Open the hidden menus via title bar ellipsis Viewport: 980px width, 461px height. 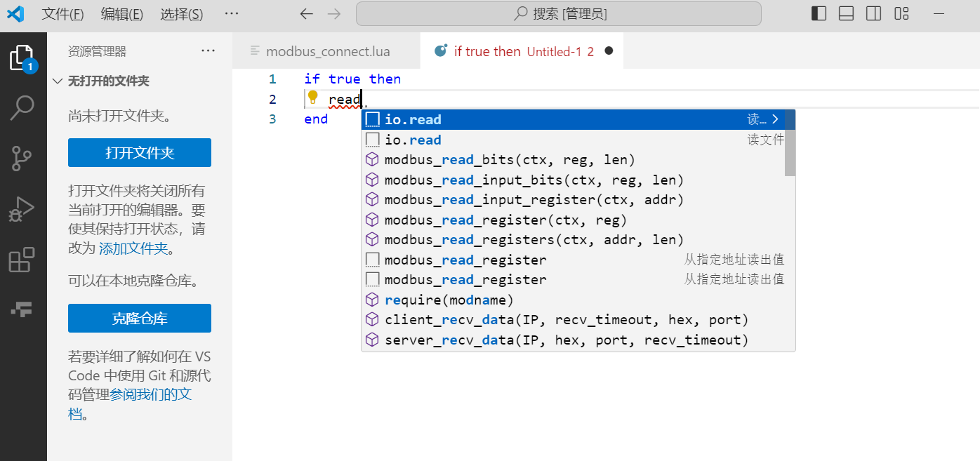click(x=232, y=14)
